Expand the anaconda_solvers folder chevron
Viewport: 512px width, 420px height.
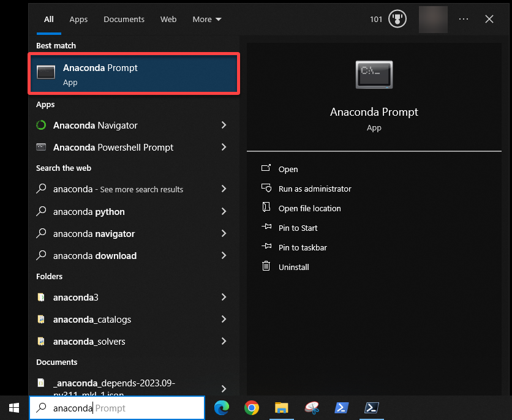(224, 341)
